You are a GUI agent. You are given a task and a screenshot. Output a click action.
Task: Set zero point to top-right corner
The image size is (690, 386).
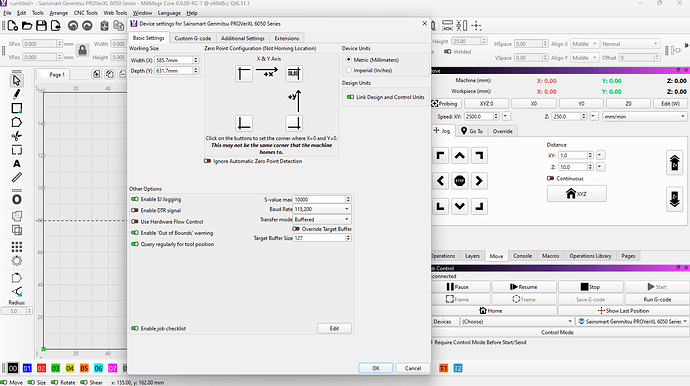(294, 74)
